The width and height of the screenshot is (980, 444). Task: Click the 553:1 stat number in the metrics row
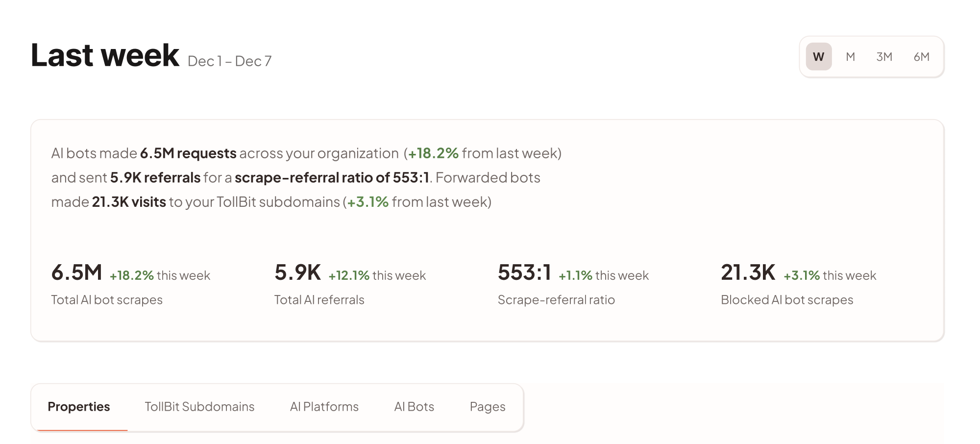click(x=524, y=272)
